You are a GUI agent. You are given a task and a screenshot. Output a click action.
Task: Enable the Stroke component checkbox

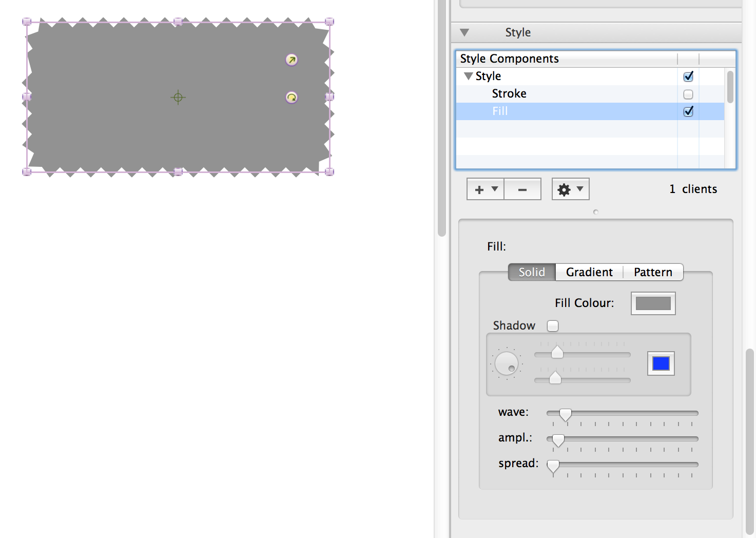688,94
